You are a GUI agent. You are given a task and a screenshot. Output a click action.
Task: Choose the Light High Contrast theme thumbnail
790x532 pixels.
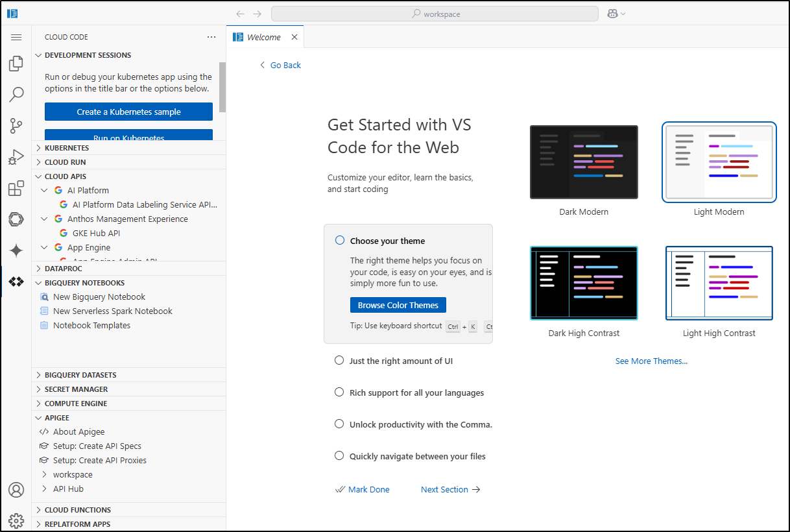tap(719, 283)
